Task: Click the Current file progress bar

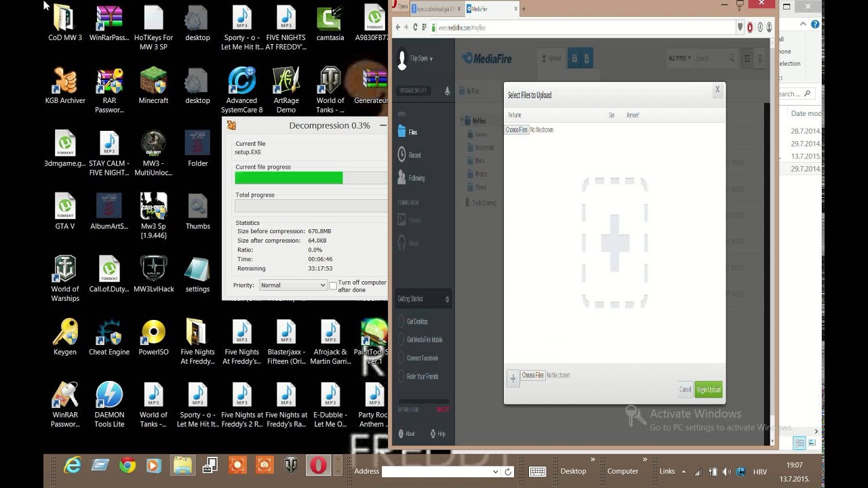Action: click(x=311, y=178)
